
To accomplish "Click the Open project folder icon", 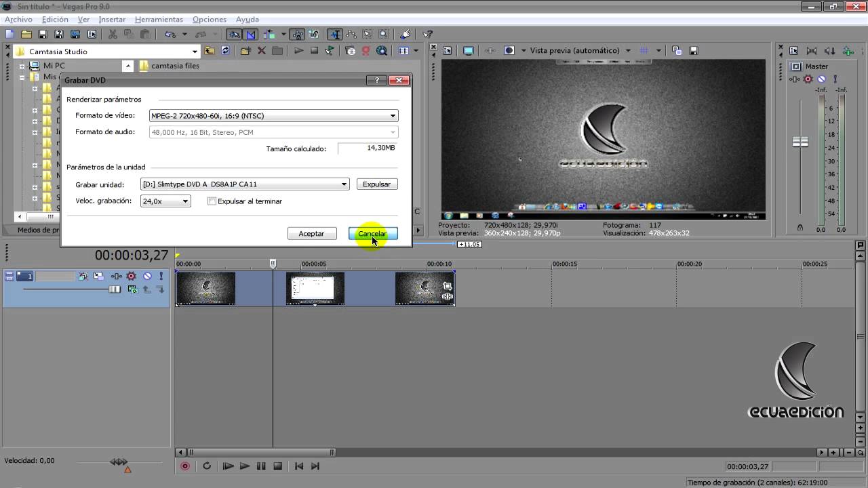I will (x=26, y=34).
